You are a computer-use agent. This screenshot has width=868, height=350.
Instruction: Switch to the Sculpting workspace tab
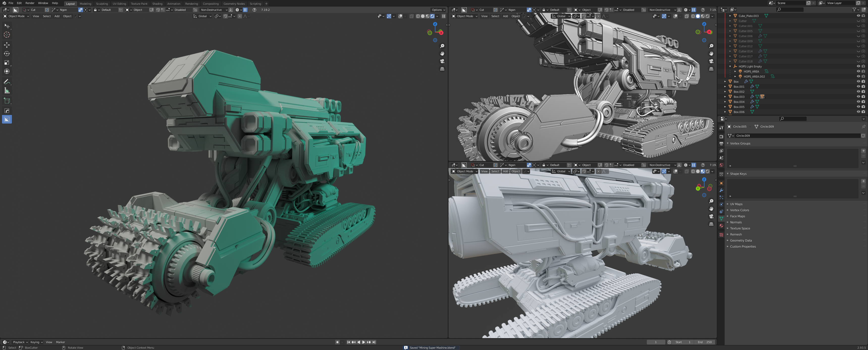point(102,4)
